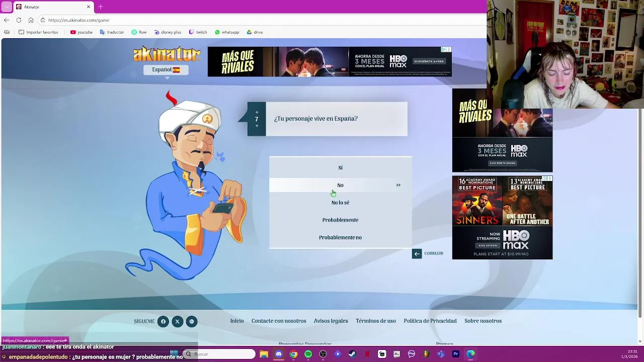This screenshot has width=644, height=362.
Task: Open Discord from the taskbar
Action: tap(279, 354)
